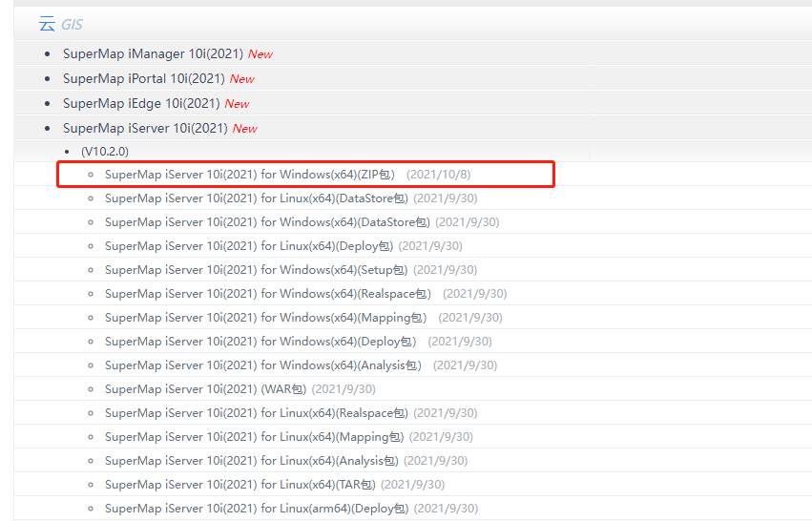Screen dimensions: 812x521
Task: Download iServer for Linux(x64)(Realspace包)
Action: pos(257,413)
